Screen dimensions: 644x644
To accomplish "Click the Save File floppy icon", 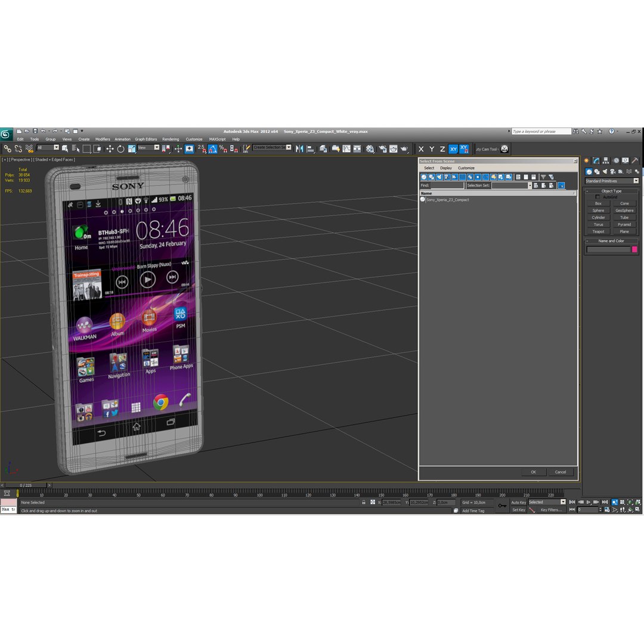I will click(35, 131).
